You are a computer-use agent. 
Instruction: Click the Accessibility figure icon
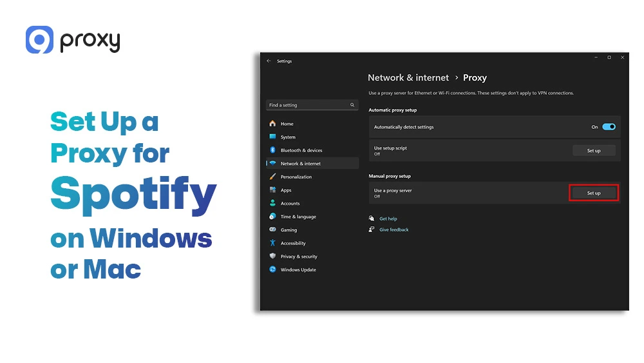[x=272, y=242]
